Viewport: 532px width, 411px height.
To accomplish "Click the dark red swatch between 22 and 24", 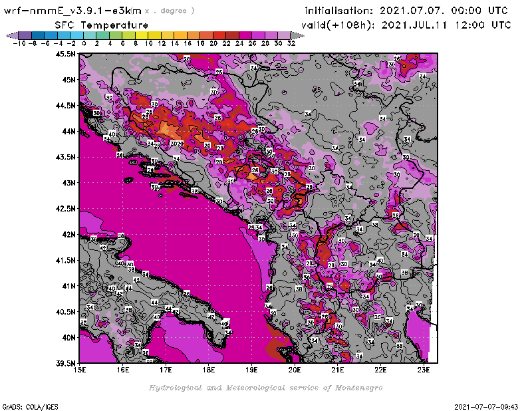I will pyautogui.click(x=232, y=35).
